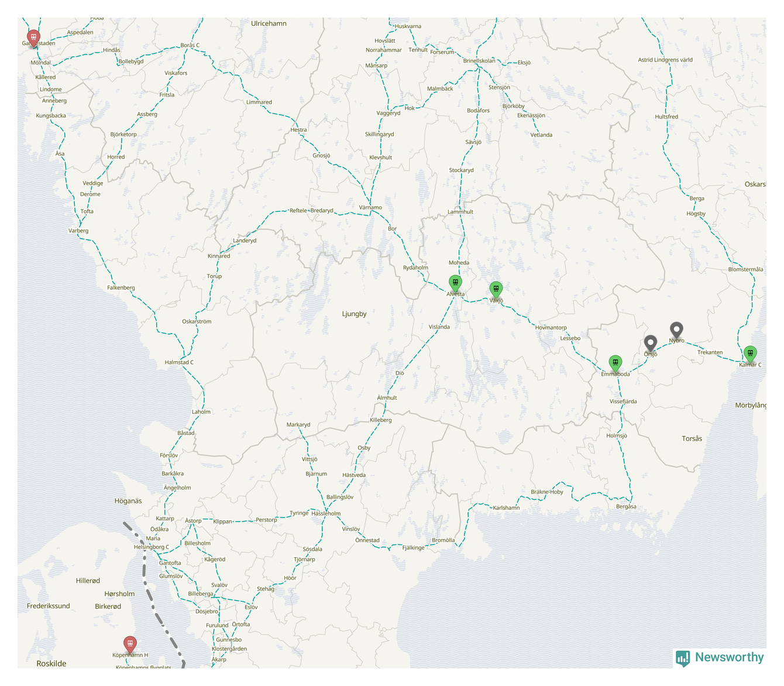784x686 pixels.
Task: Select the Helsingborg C label
Action: 151,547
